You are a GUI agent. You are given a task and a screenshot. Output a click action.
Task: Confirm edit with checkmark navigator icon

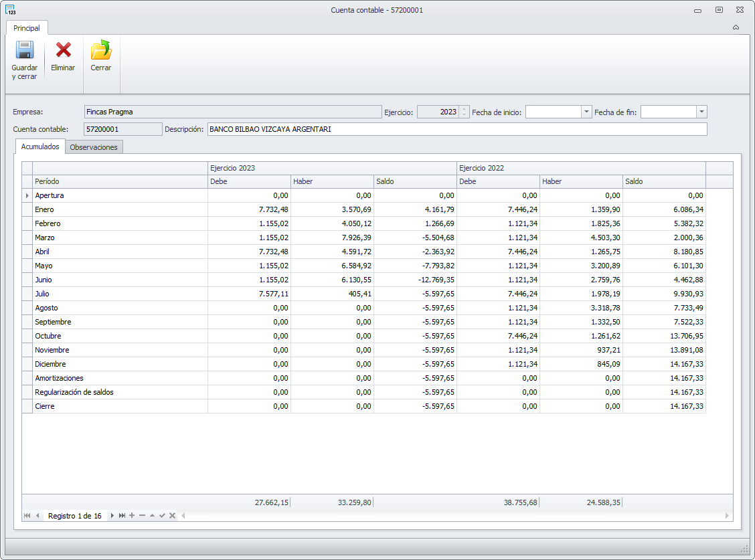162,516
